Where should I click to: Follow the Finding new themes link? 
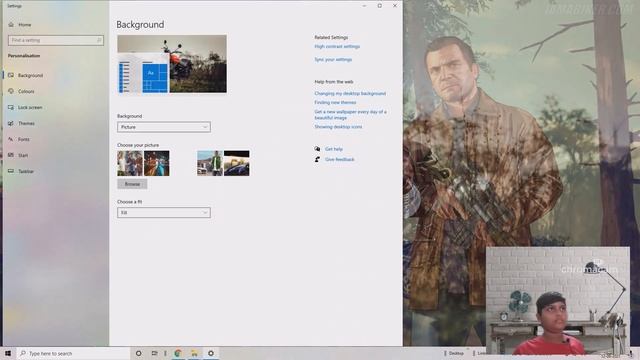(x=335, y=102)
